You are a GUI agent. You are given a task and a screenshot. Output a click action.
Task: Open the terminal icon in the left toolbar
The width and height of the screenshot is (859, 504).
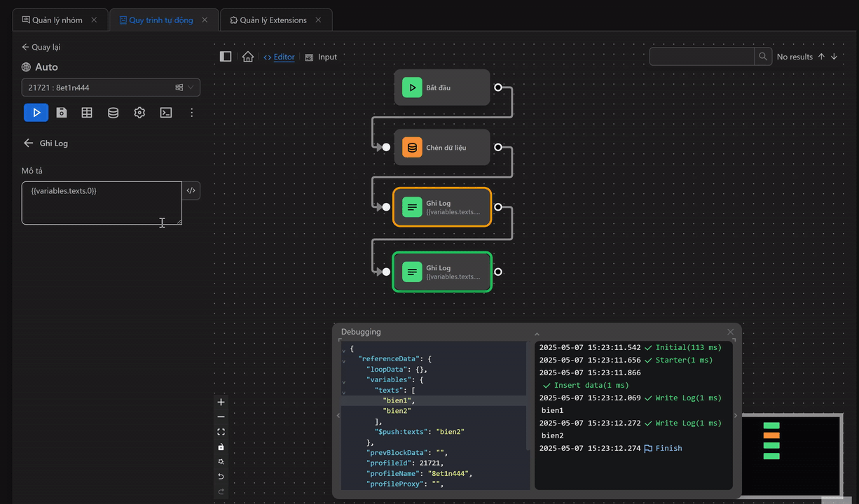(165, 112)
